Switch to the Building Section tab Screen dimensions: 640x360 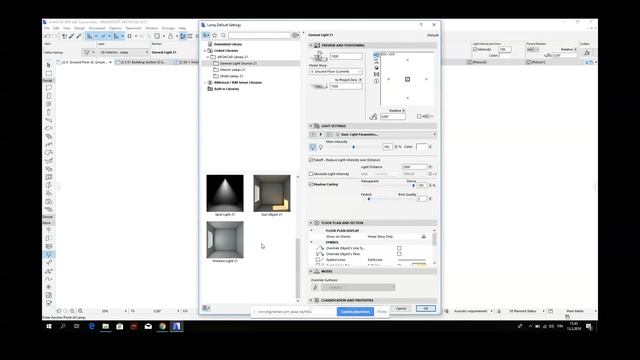(143, 62)
